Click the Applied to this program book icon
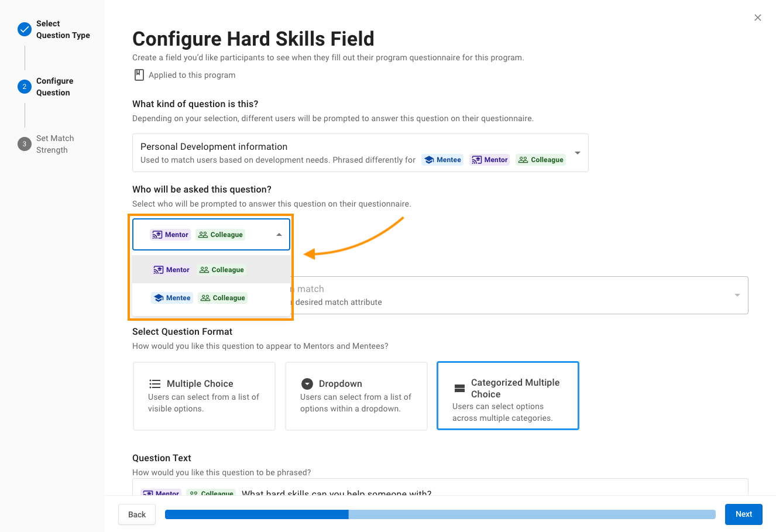This screenshot has width=776, height=532. [139, 75]
